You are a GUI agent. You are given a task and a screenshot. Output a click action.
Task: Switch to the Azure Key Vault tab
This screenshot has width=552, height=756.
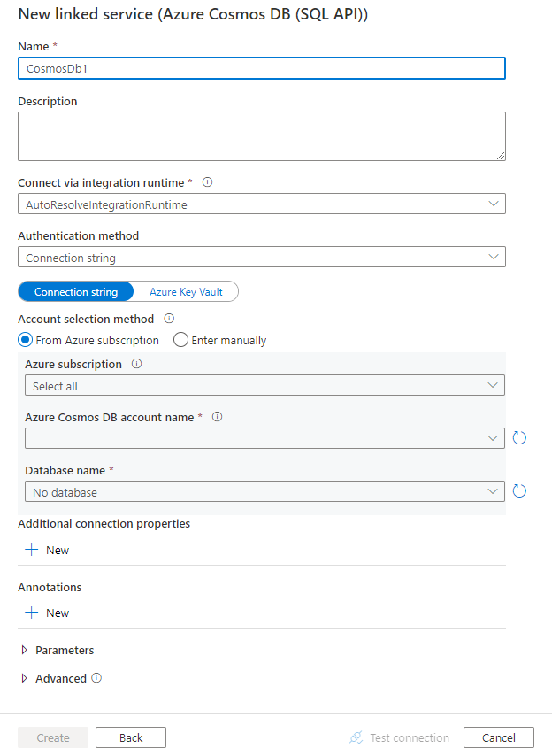[x=186, y=292]
